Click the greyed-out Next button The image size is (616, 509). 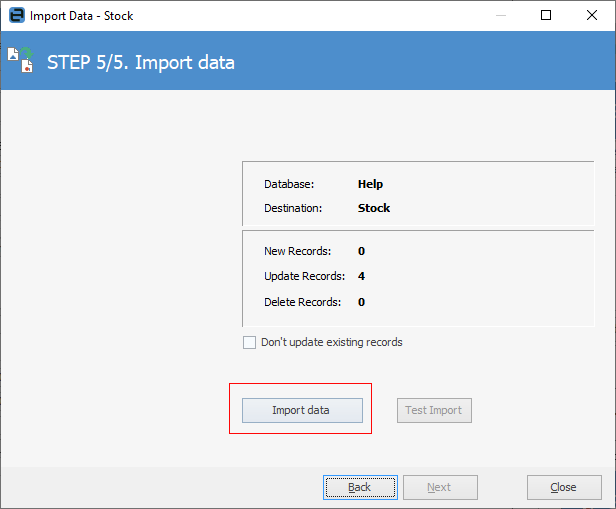[439, 487]
